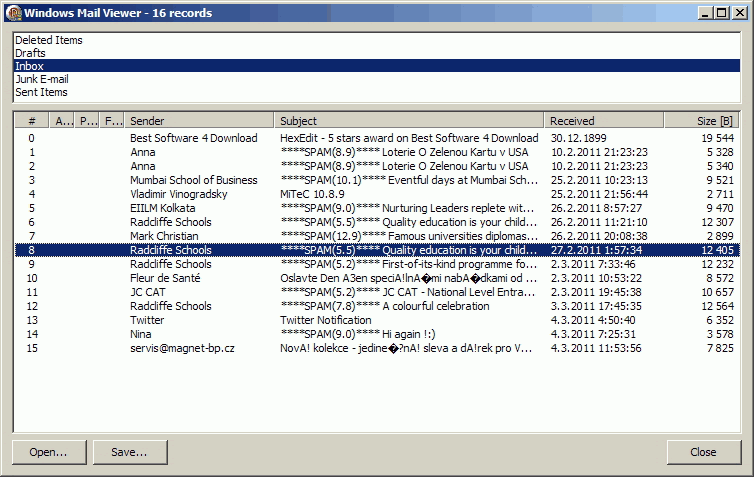
Task: Click the size value 2 711
Action: (x=720, y=194)
